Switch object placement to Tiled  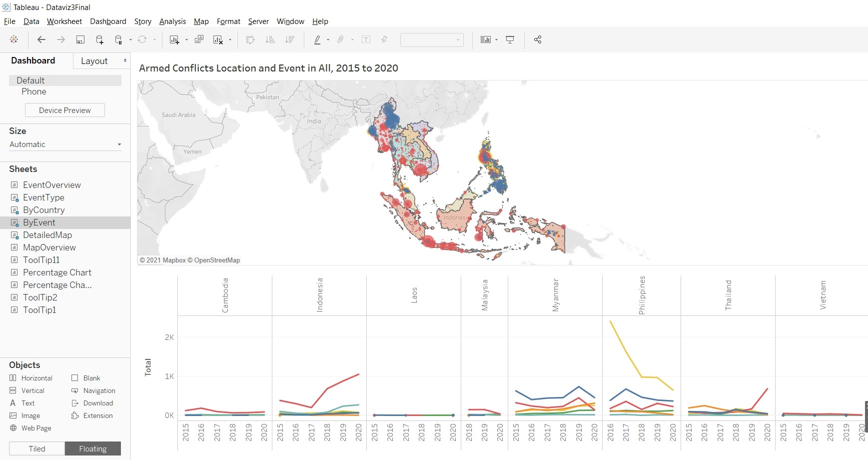tap(37, 448)
